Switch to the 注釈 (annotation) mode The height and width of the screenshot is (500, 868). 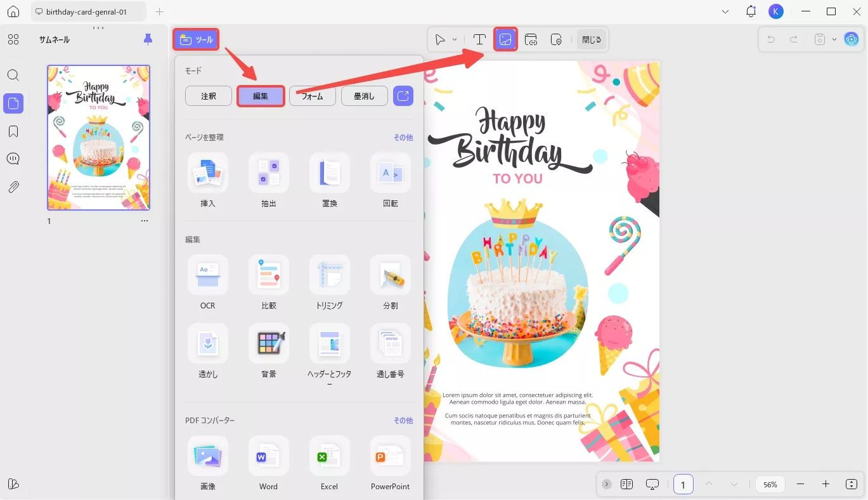[208, 96]
